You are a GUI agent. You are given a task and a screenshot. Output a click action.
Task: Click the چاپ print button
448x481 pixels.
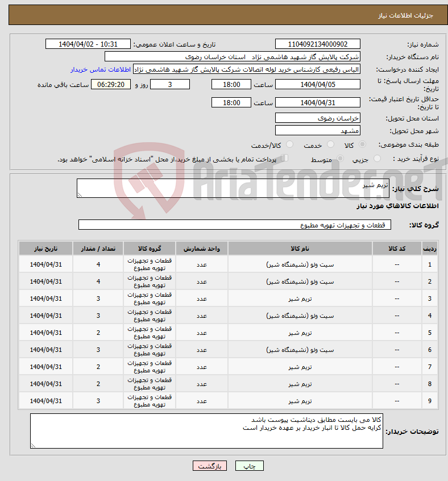[249, 466]
